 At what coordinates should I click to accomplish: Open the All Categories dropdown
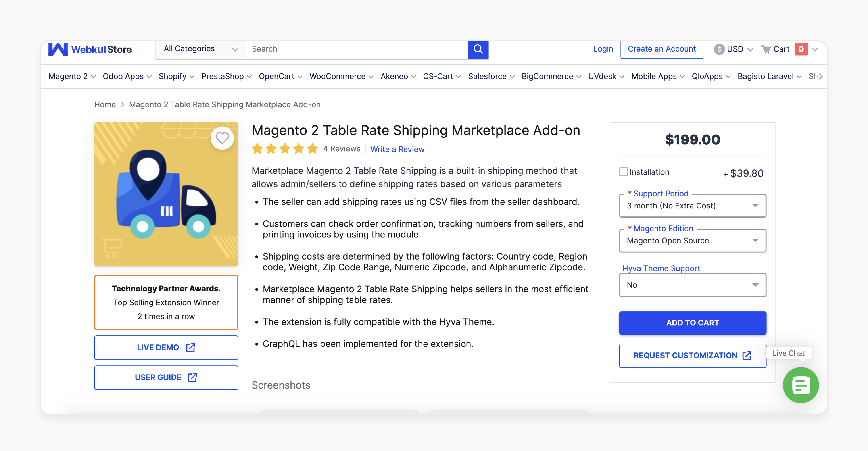pyautogui.click(x=201, y=49)
